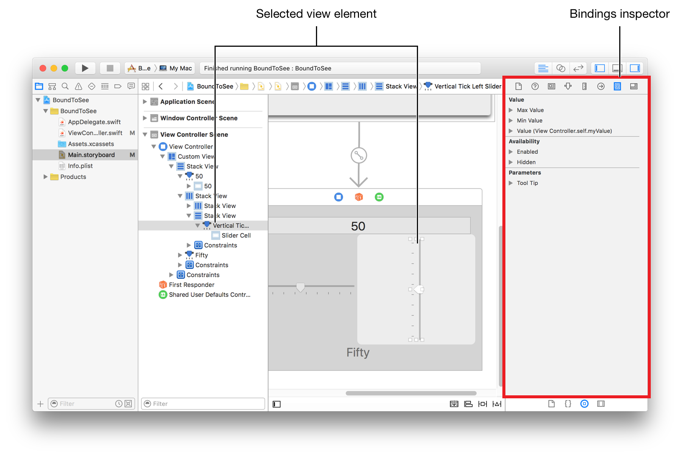Click the View Controller dock icon on canvas
The height and width of the screenshot is (458, 680).
pos(339,197)
